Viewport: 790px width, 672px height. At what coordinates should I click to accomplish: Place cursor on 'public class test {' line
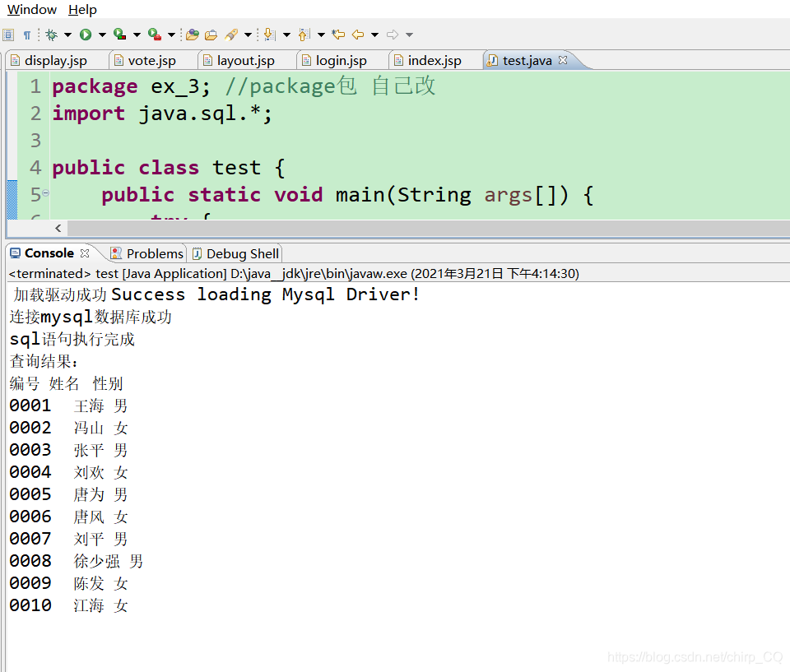coord(169,167)
